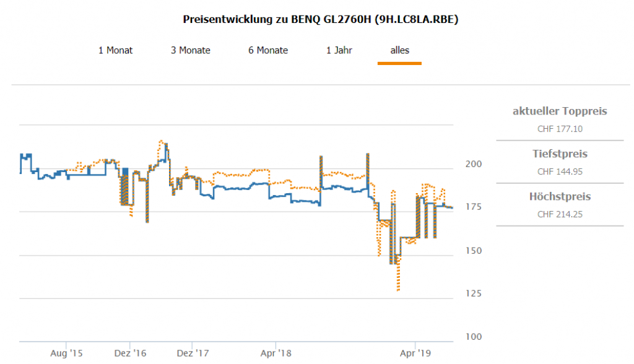Screen dimensions: 634x364
Task: Click the "Aug '15" x-axis label
Action: click(x=67, y=353)
